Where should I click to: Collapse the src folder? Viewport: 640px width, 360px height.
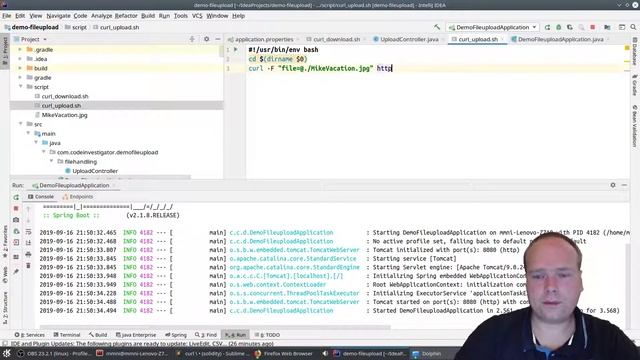pos(20,124)
